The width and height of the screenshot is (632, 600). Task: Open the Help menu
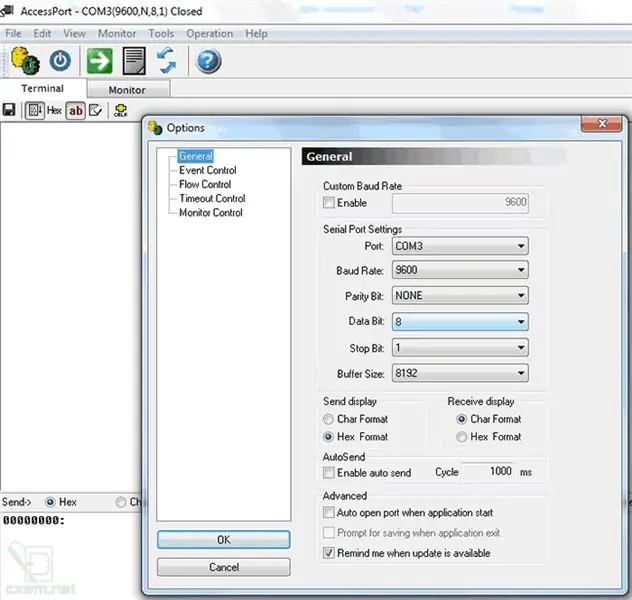click(256, 33)
